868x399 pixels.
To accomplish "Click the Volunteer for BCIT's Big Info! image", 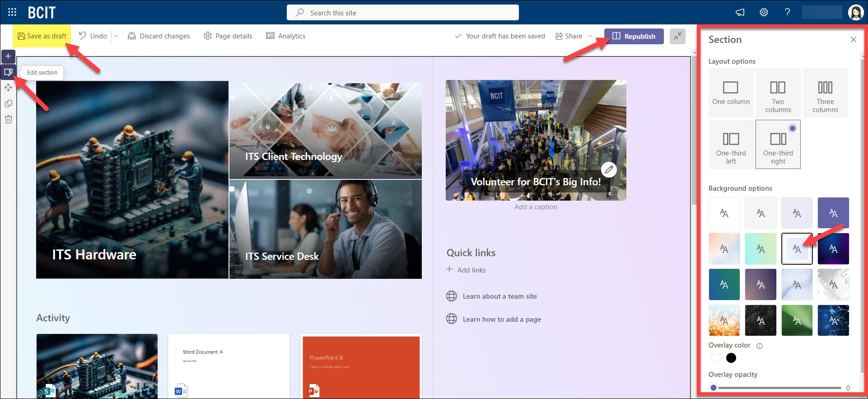I will 536,140.
